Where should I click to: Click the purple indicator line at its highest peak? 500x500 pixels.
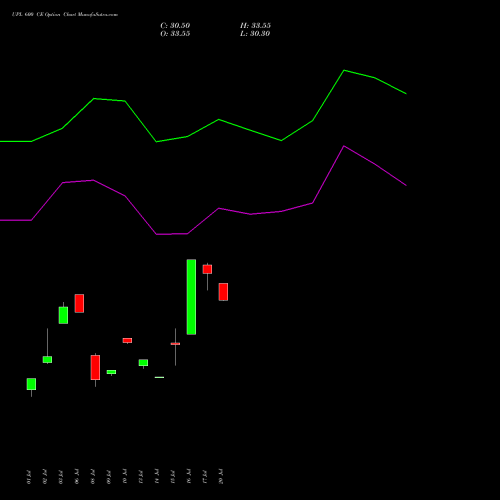point(344,146)
